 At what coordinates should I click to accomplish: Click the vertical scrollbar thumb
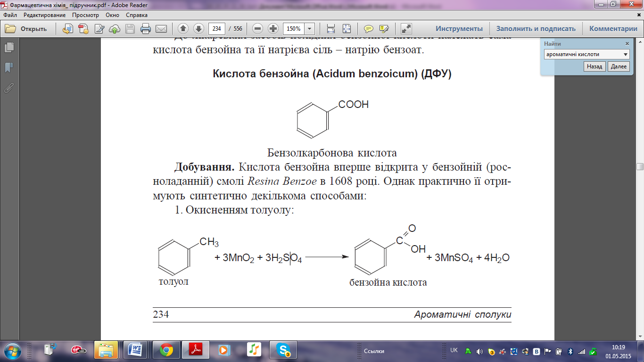point(640,166)
